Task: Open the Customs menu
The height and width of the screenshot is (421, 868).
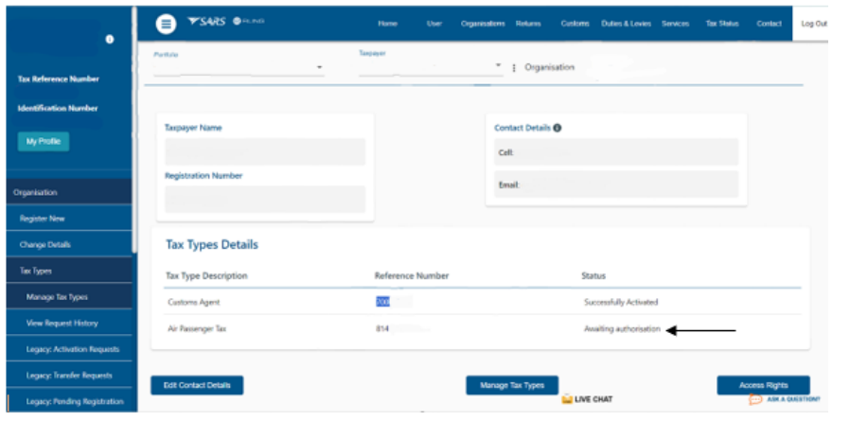Action: [x=575, y=23]
